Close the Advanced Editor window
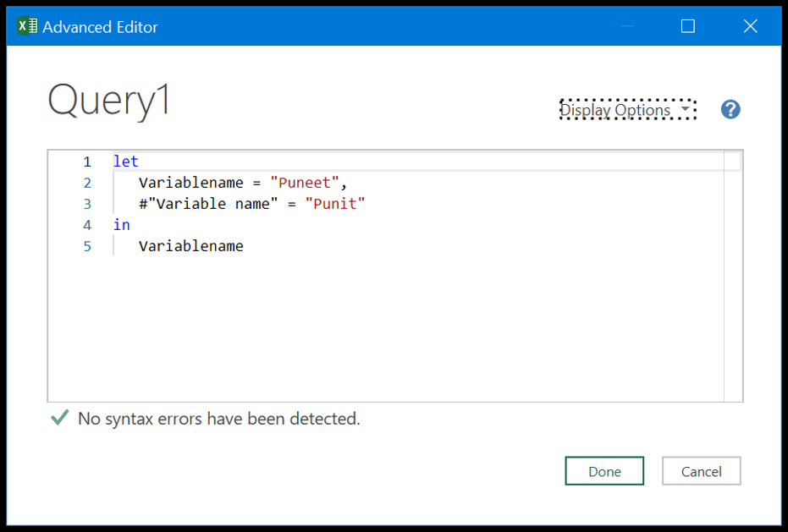The image size is (788, 532). click(x=750, y=26)
